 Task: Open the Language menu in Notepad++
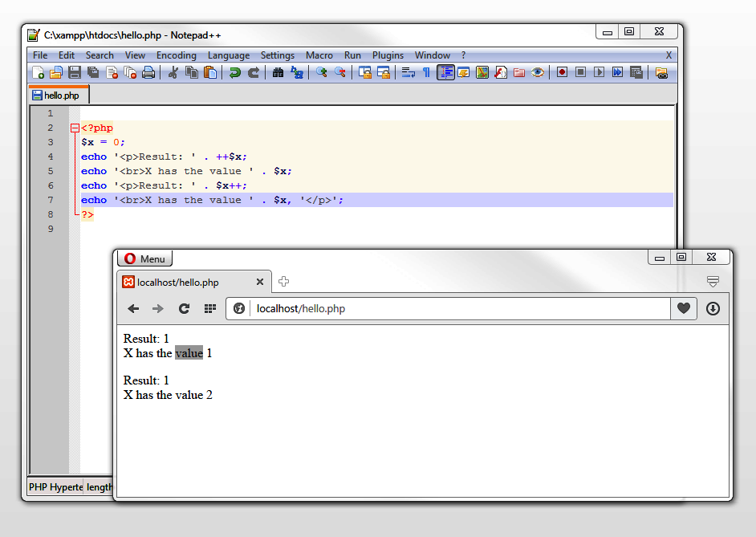[229, 55]
